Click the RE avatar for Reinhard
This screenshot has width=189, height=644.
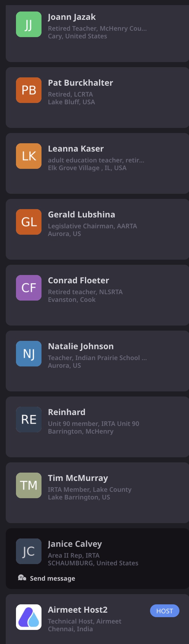click(x=29, y=420)
